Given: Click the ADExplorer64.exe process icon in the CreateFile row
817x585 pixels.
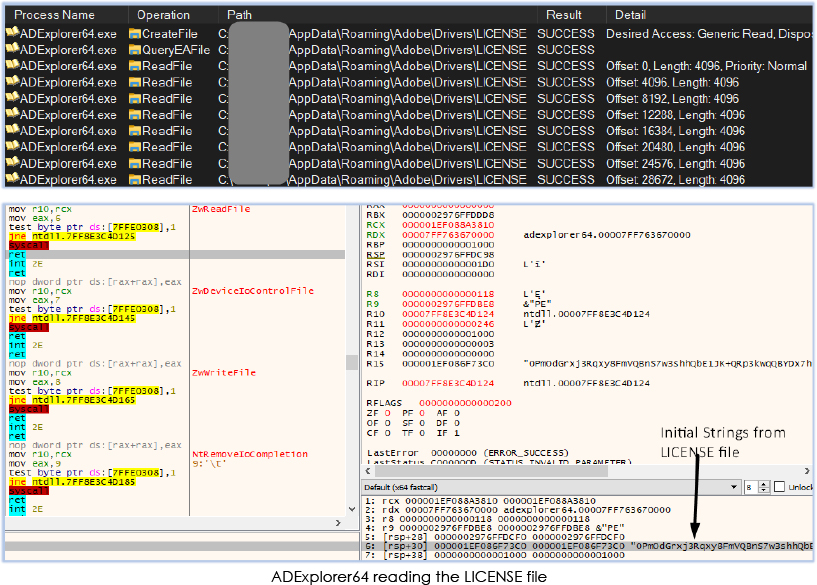Looking at the screenshot, I should click(13, 33).
